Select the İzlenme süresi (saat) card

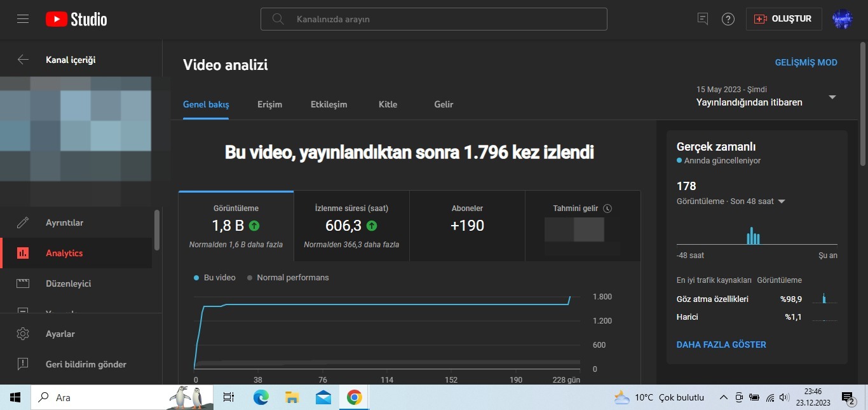coord(351,226)
